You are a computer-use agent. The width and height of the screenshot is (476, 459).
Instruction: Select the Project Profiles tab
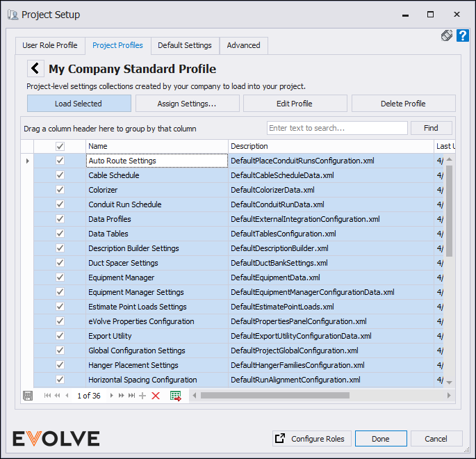tap(118, 46)
